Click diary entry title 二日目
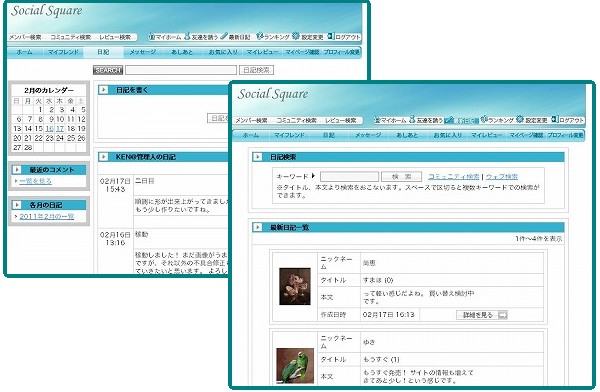This screenshot has height=392, width=600. [145, 181]
